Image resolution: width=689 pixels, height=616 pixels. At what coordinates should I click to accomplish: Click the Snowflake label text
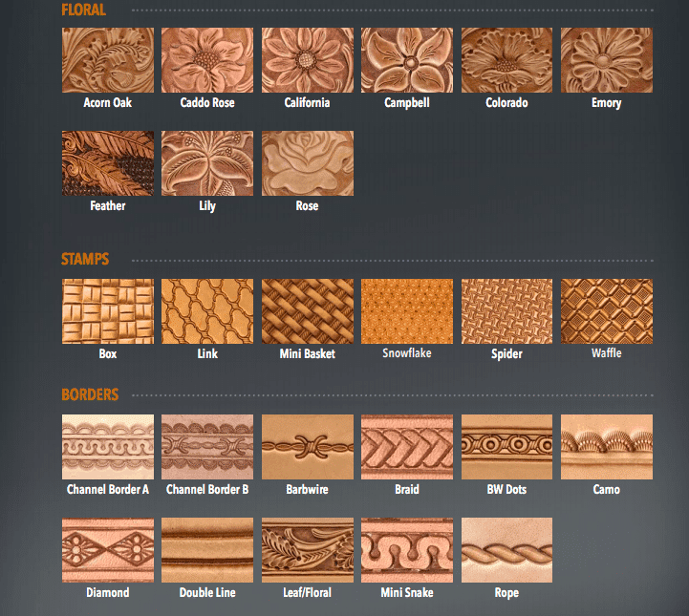point(407,353)
